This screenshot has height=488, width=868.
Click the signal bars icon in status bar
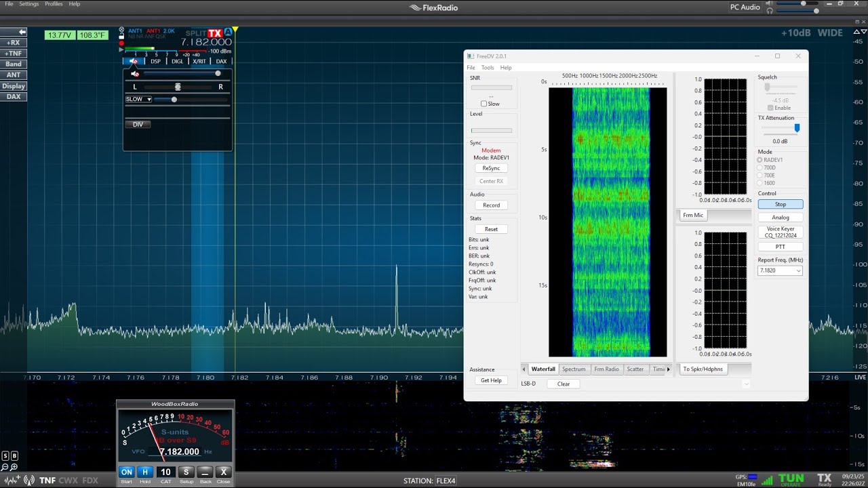point(767,481)
